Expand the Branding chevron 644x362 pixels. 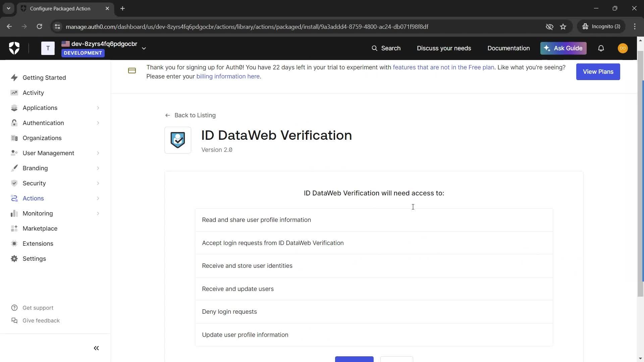pyautogui.click(x=98, y=168)
